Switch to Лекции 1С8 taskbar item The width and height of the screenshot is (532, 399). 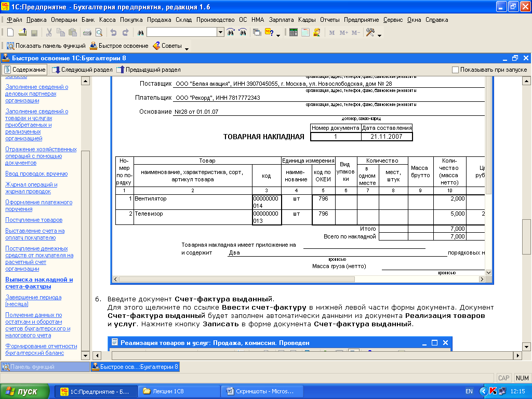(179, 392)
